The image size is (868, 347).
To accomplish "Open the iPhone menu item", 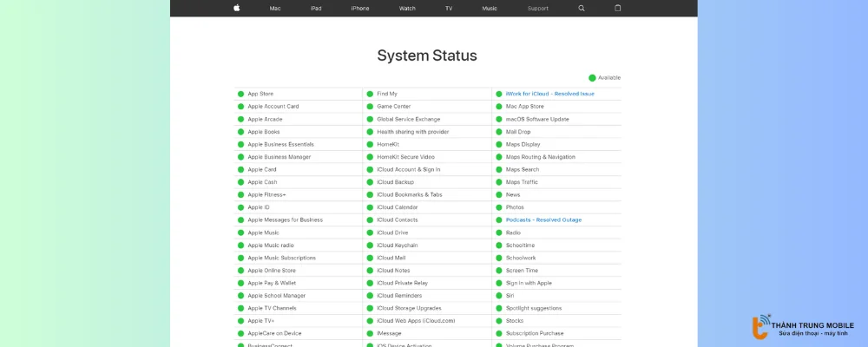I will tap(360, 9).
